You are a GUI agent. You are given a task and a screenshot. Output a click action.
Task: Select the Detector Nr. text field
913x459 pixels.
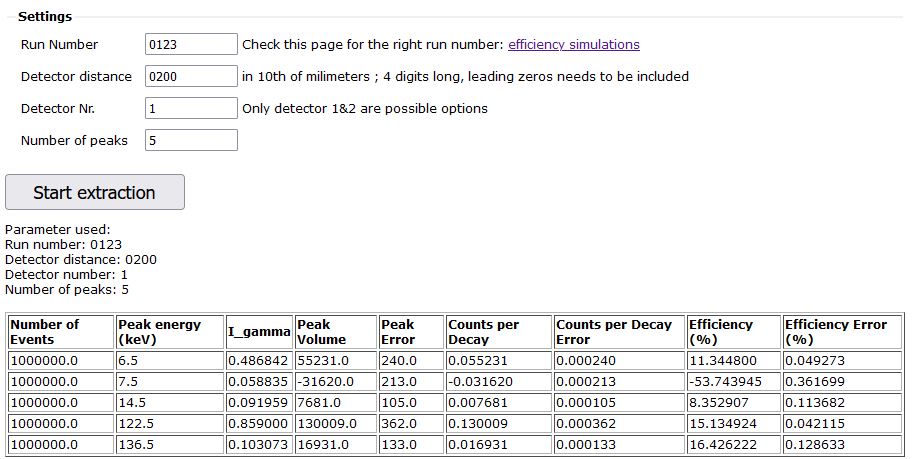pyautogui.click(x=191, y=108)
